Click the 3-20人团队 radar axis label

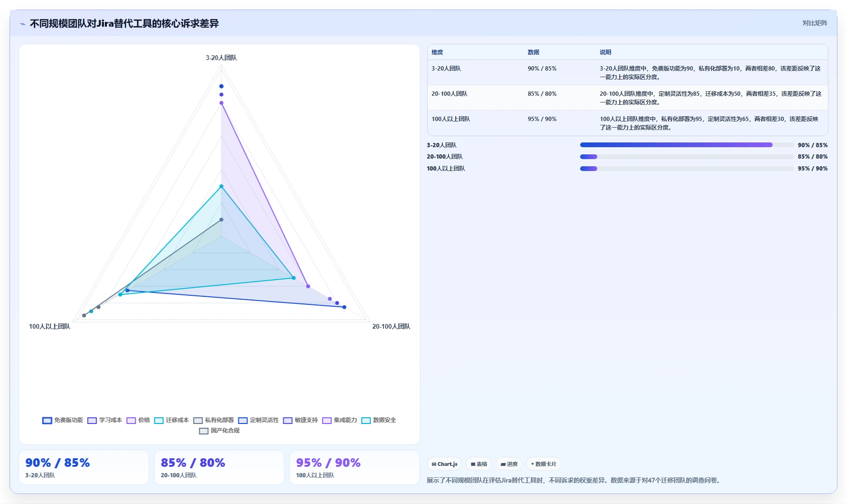[221, 58]
